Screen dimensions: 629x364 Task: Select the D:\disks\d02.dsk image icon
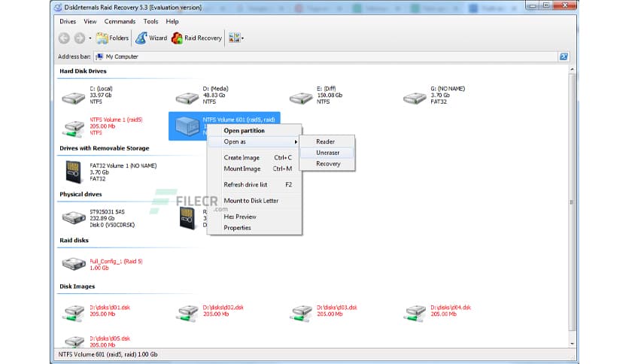coord(187,313)
